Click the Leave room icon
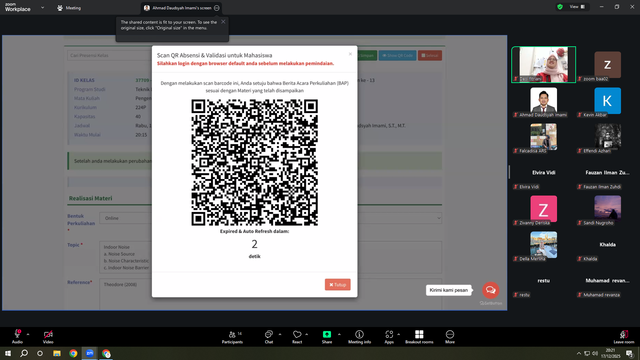Viewport: 640px width, 360px height. click(x=624, y=334)
